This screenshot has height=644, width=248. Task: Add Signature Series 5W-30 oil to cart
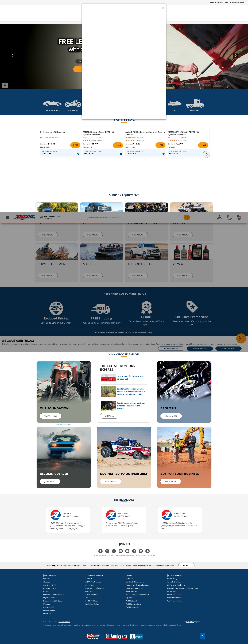118,145
